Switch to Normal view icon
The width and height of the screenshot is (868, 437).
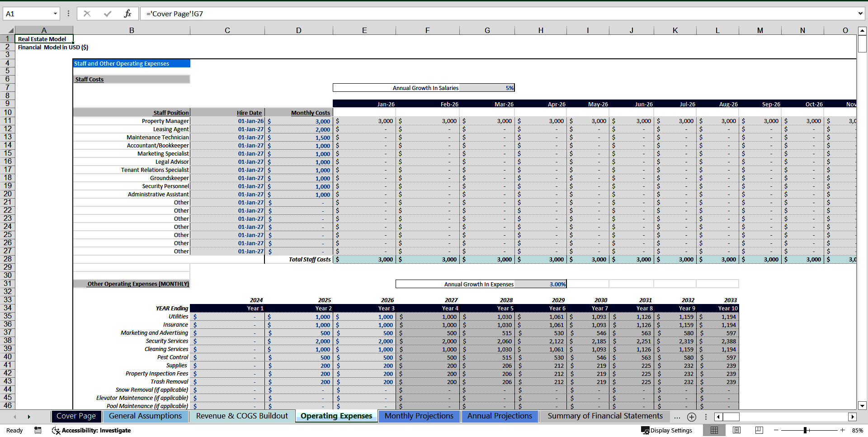(714, 430)
